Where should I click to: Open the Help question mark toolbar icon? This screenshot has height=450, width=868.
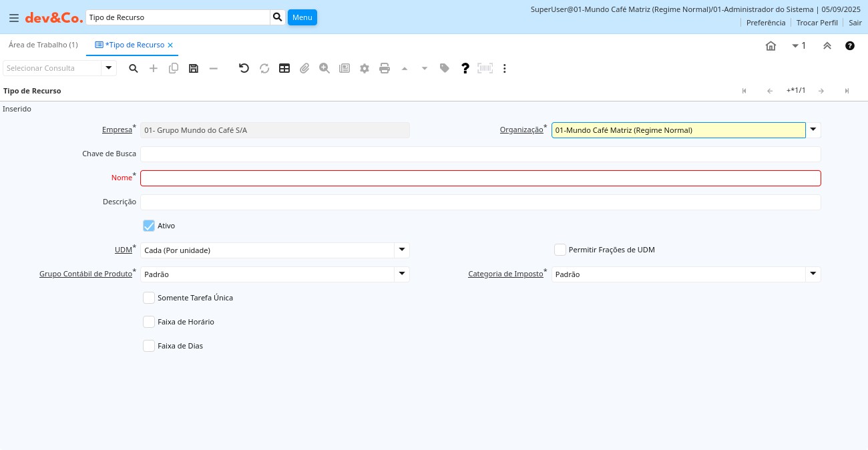tap(465, 68)
